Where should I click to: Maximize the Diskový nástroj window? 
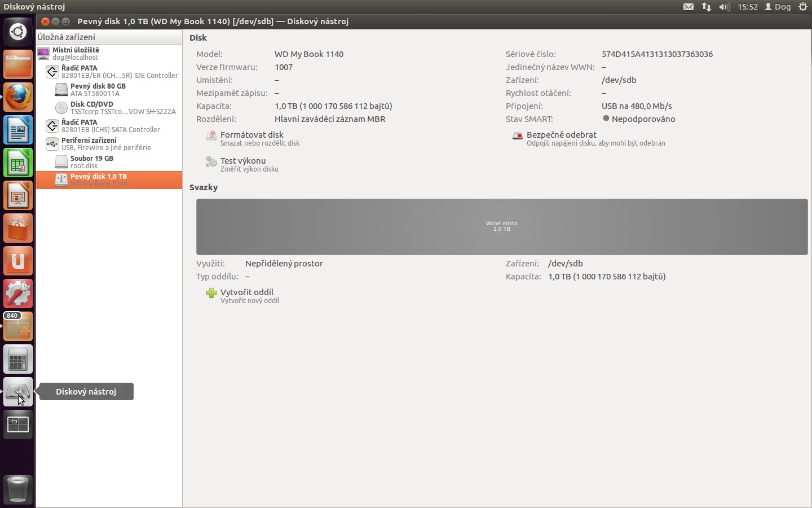[65, 21]
